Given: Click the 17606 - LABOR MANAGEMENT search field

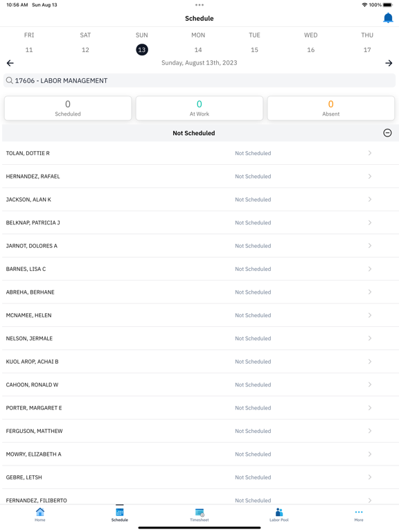Looking at the screenshot, I should [199, 80].
